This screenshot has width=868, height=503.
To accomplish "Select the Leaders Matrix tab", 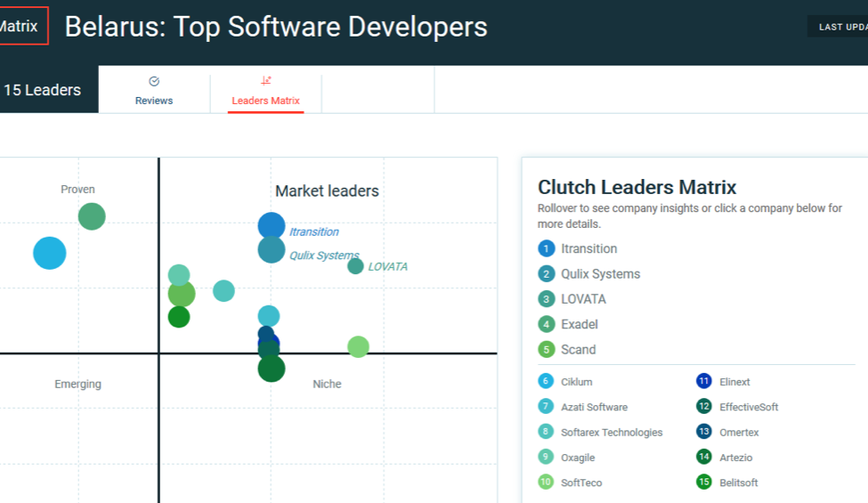I will (x=265, y=90).
